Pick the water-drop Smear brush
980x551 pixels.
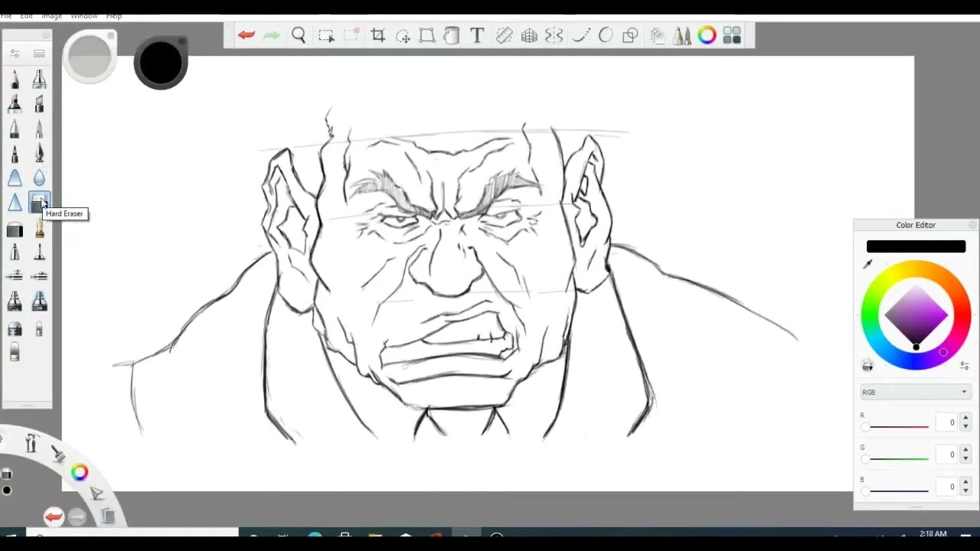(x=39, y=178)
